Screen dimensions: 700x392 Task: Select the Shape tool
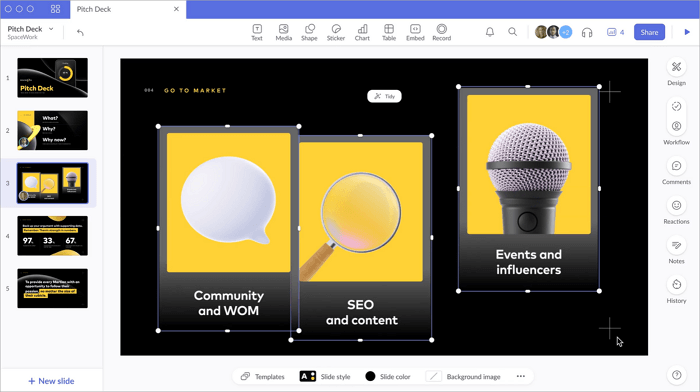pyautogui.click(x=309, y=33)
